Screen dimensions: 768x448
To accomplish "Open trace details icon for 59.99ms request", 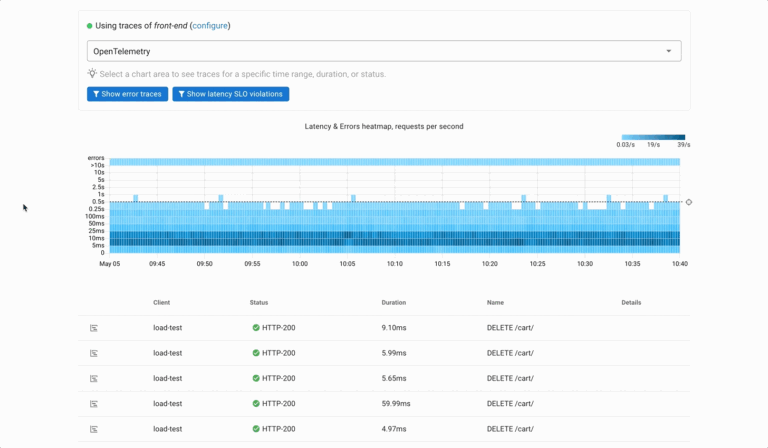I will point(94,403).
